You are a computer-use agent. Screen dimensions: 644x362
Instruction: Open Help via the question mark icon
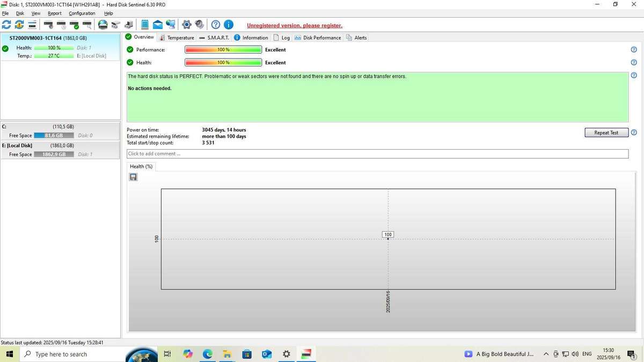[215, 24]
